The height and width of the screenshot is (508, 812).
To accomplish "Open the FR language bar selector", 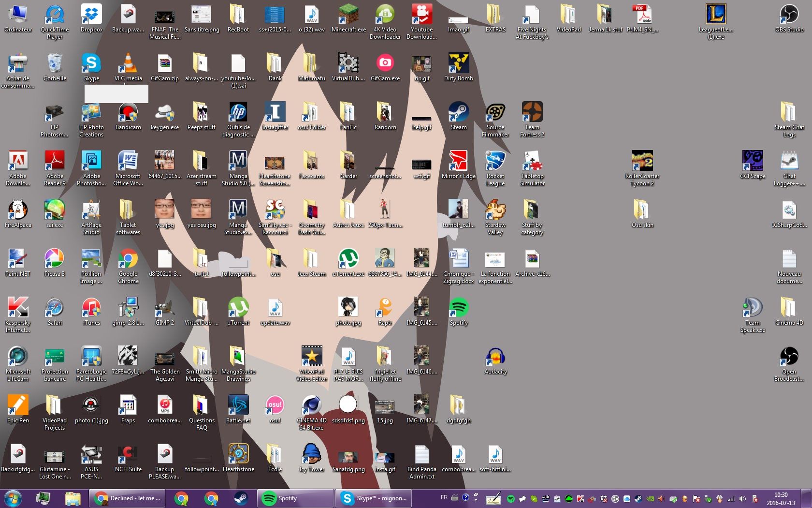I will (x=444, y=497).
